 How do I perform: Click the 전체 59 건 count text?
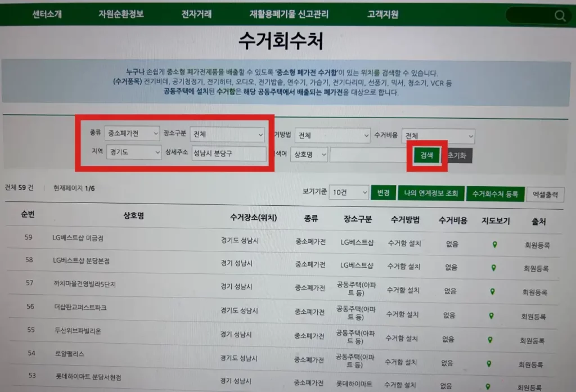[x=19, y=187]
